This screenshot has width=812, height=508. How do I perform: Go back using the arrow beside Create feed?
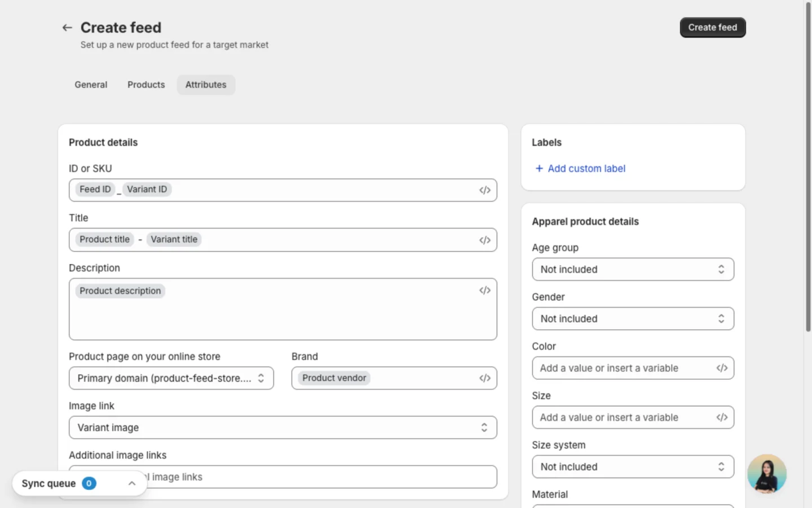point(67,28)
